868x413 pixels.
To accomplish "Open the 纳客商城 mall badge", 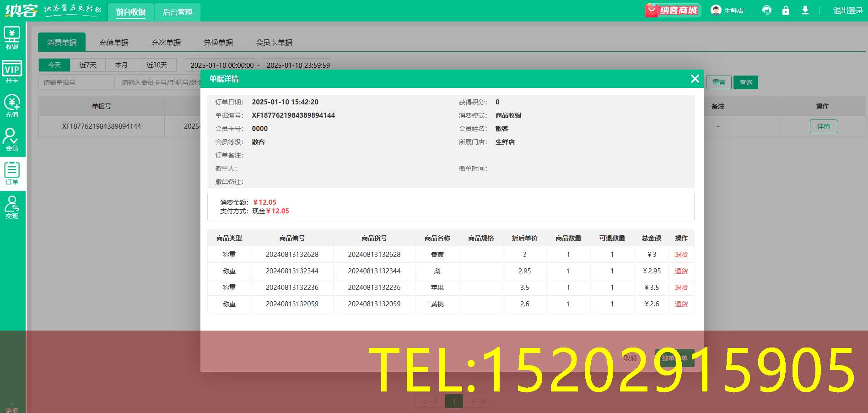I will (673, 10).
